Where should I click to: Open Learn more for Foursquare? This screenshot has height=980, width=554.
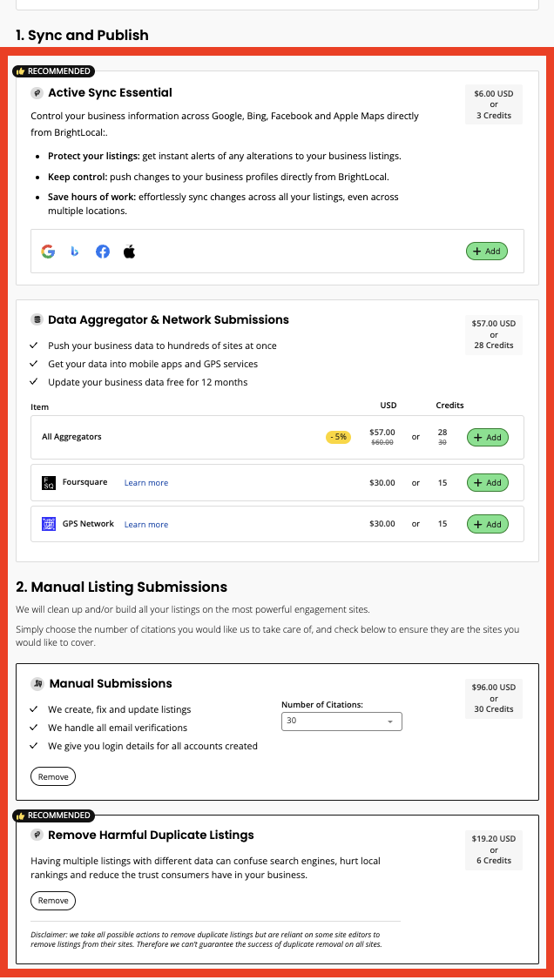click(x=145, y=482)
